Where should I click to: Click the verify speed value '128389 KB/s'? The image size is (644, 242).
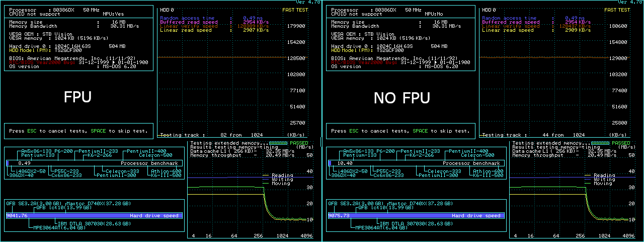pyautogui.click(x=254, y=26)
